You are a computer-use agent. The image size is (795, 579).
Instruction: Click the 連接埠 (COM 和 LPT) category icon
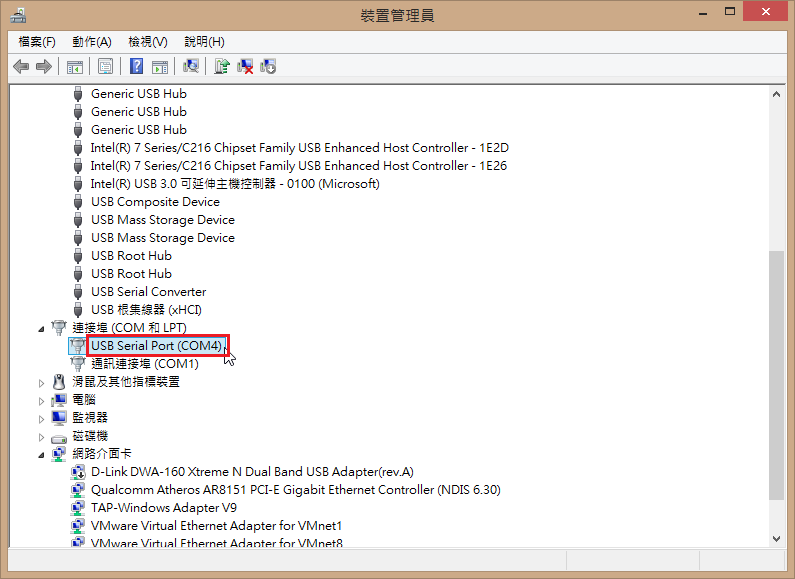pos(59,328)
